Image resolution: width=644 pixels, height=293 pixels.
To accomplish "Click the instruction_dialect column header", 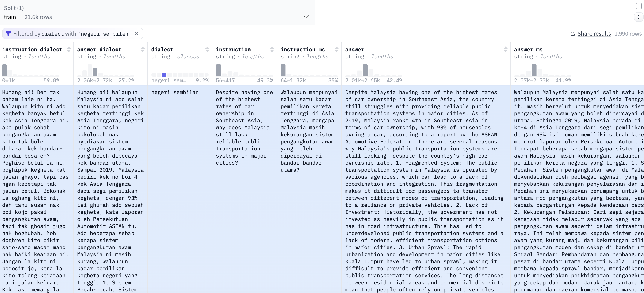I will (32, 49).
